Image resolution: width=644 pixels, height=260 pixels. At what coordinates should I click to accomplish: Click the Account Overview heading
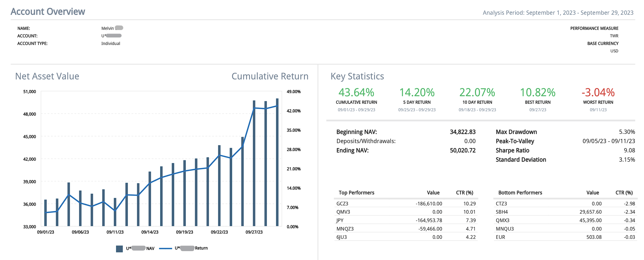pos(48,12)
